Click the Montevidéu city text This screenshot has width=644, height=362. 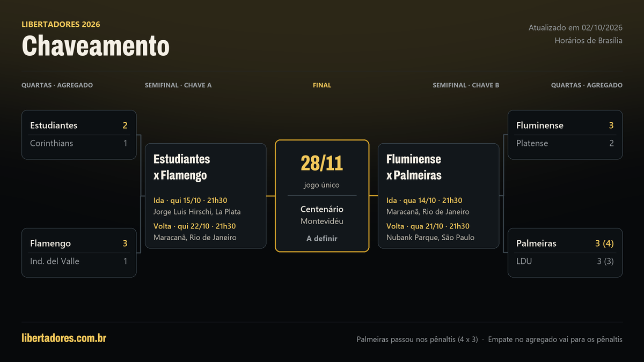click(x=322, y=221)
